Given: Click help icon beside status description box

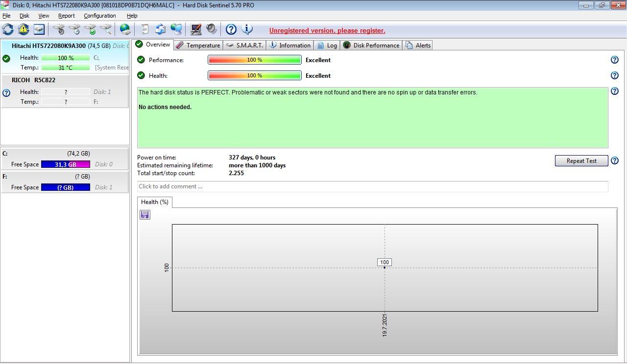Looking at the screenshot, I should [615, 91].
